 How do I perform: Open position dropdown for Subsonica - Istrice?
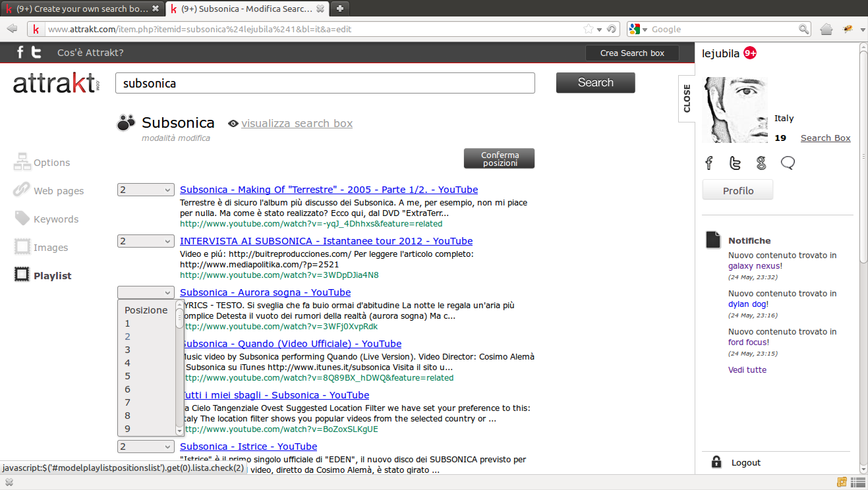[x=146, y=447]
